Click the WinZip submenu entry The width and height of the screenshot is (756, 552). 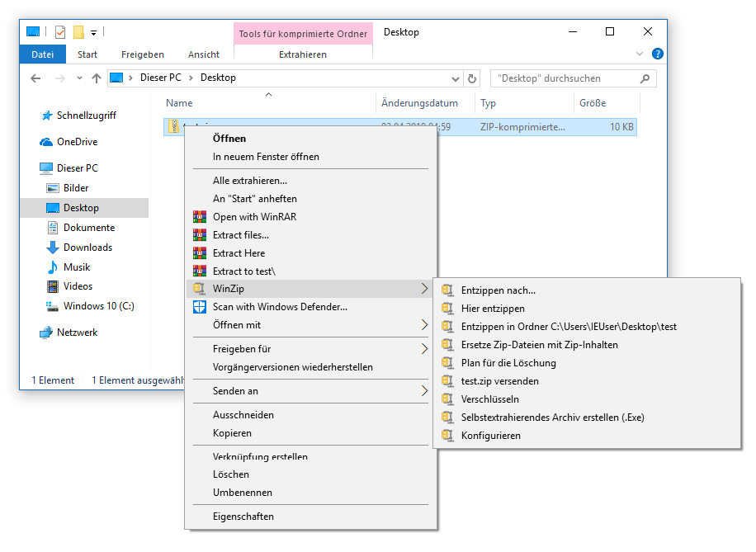pos(311,289)
